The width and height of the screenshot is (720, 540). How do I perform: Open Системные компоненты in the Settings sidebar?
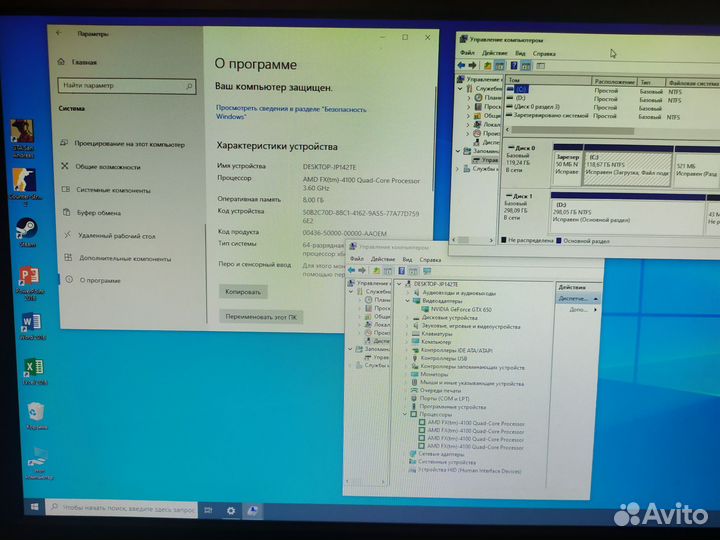pyautogui.click(x=106, y=190)
